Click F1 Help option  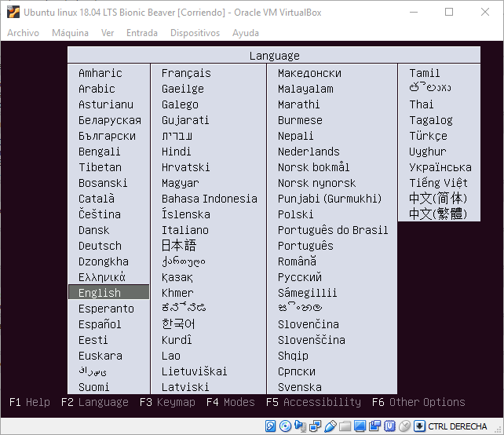30,402
